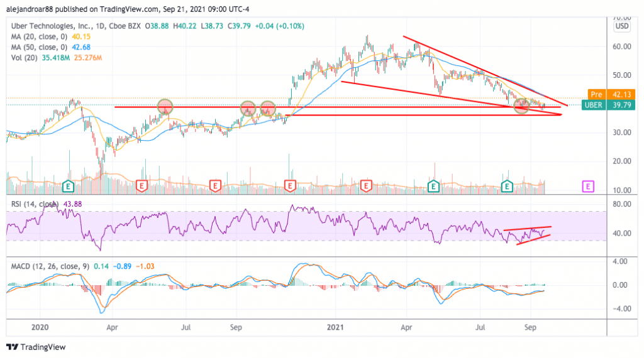Click the 10.00 price axis label
Image resolution: width=644 pixels, height=358 pixels.
(x=622, y=190)
